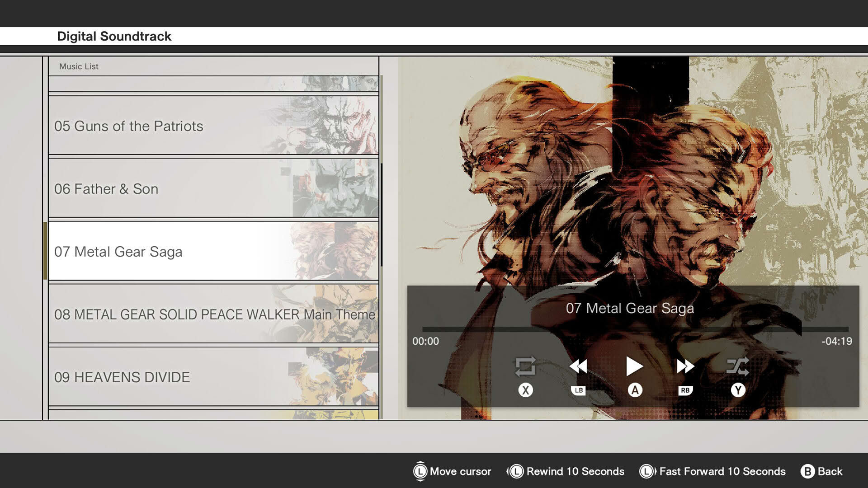Viewport: 868px width, 488px height.
Task: Click the Move cursor stick prompt
Action: click(452, 471)
